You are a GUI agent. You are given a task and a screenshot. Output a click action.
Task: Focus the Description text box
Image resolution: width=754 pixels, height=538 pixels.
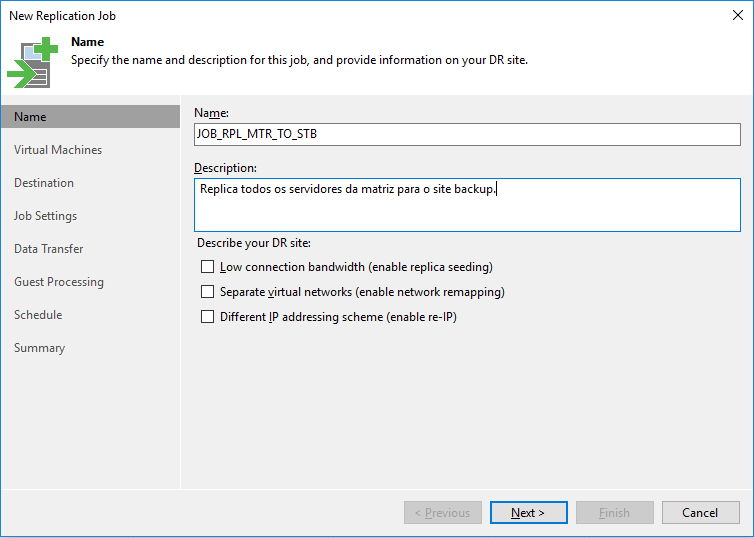pos(466,205)
